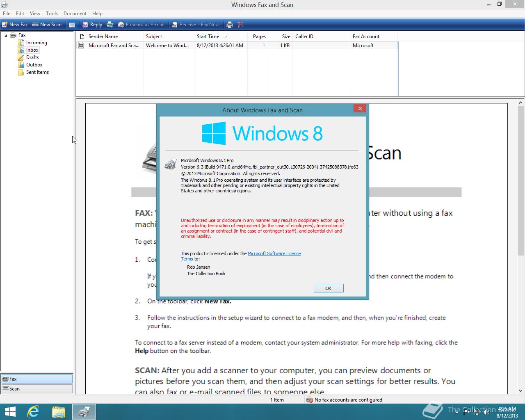This screenshot has width=525, height=420.
Task: Click the fax machine icon in About dialog
Action: pos(170,164)
